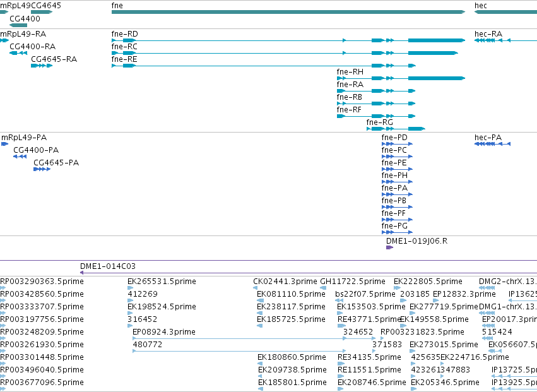Screen dimensions: 537x392
Task: Open the fne-PG protein feature
Action: pos(397,232)
